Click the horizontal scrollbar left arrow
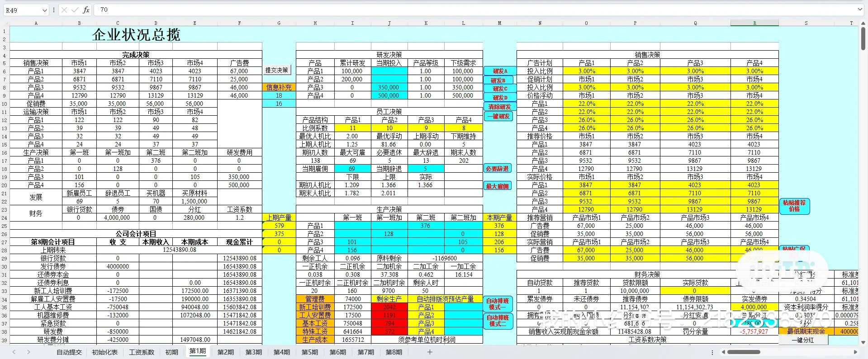The width and height of the screenshot is (868, 359). (723, 352)
